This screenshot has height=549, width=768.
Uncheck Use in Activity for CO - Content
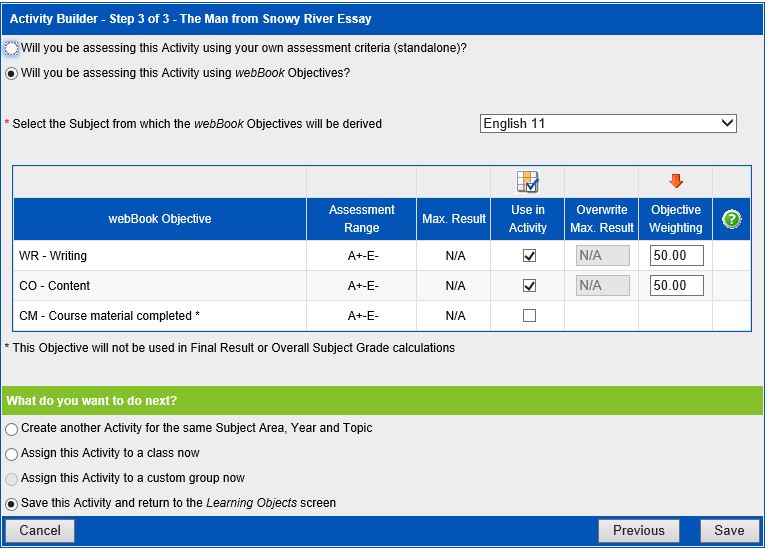pos(529,286)
